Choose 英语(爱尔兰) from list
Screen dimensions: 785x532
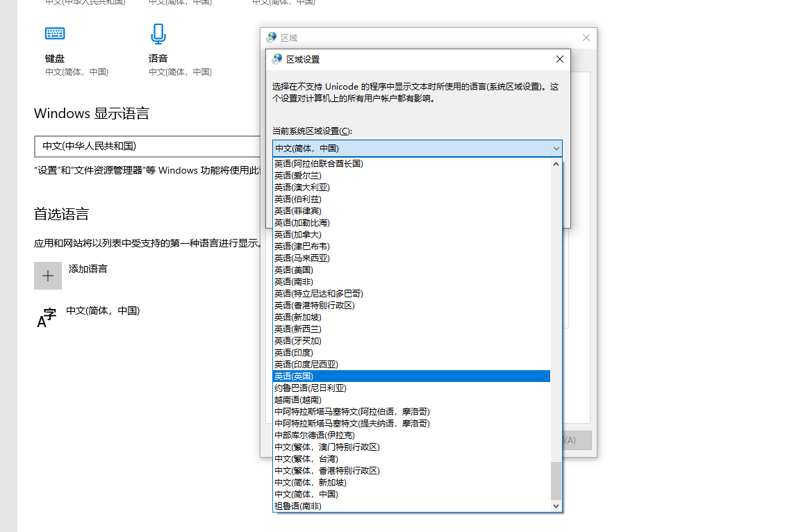click(x=411, y=176)
